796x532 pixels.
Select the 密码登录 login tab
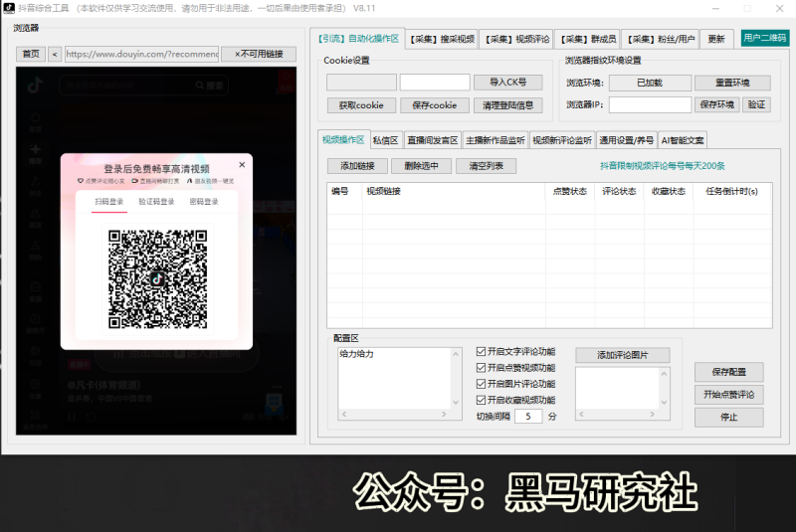point(204,202)
